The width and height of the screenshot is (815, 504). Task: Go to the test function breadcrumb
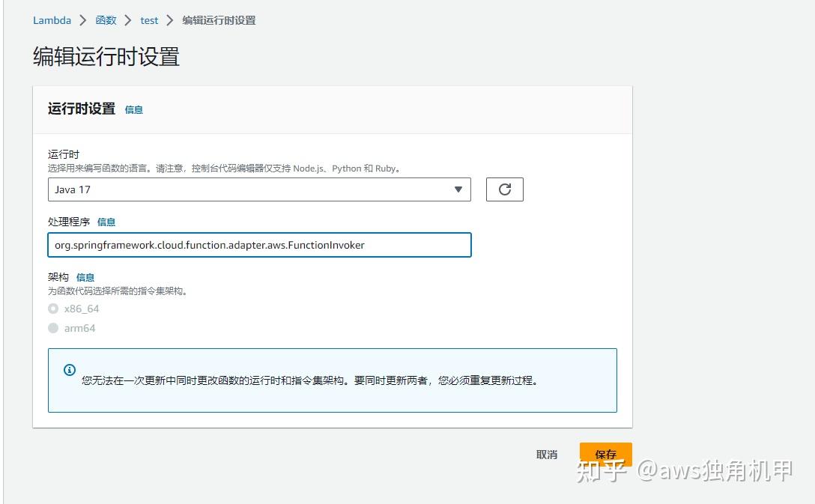tap(149, 20)
